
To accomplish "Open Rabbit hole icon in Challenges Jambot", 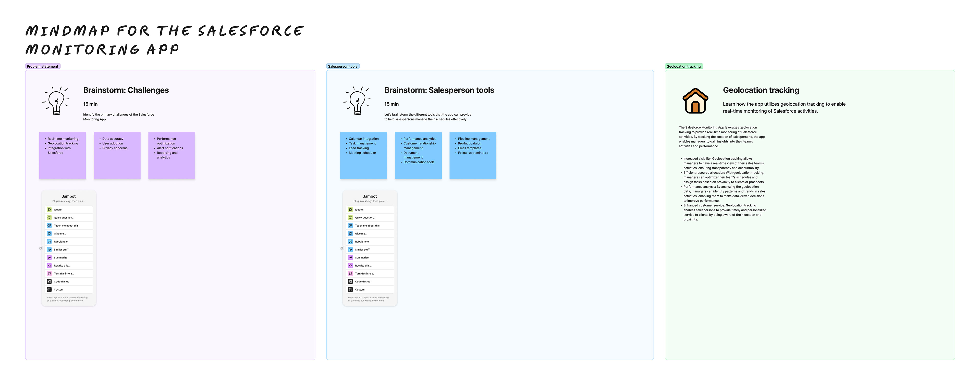I will [49, 242].
